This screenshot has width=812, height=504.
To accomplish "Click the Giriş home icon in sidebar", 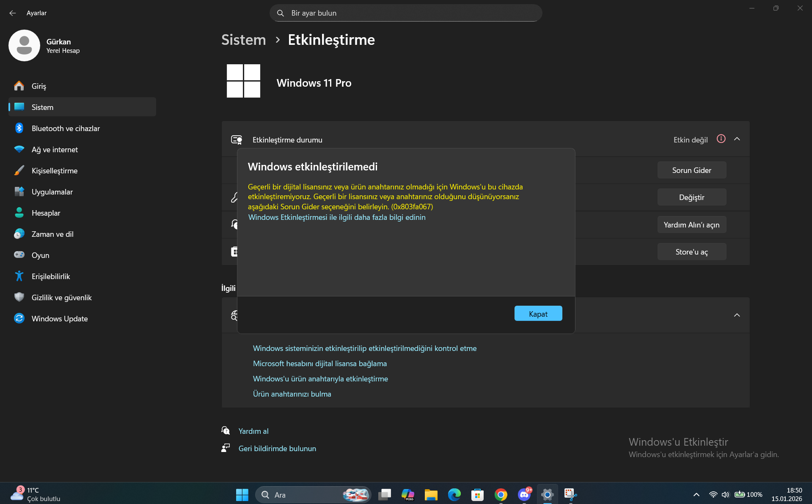I will [x=19, y=86].
